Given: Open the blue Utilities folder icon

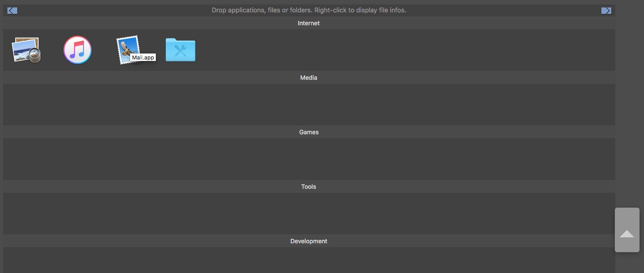Looking at the screenshot, I should coord(181,50).
